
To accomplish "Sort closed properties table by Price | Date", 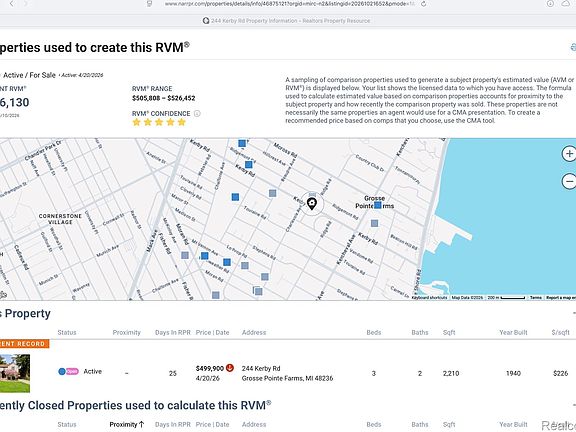I will pyautogui.click(x=212, y=425).
